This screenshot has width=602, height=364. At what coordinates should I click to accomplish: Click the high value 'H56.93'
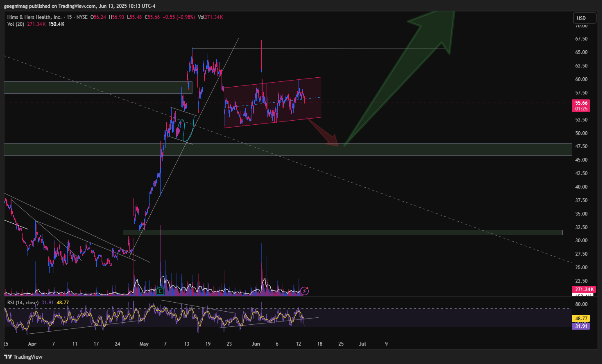[116, 17]
